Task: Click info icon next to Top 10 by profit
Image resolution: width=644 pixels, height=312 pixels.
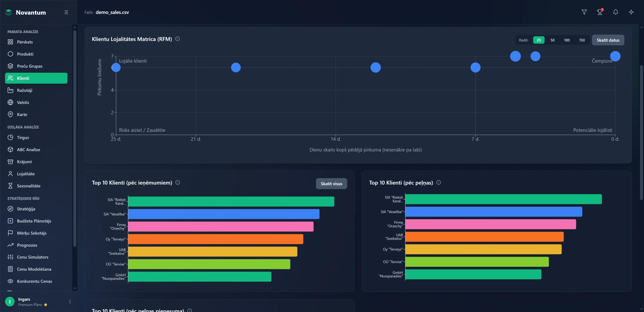Action: click(438, 183)
